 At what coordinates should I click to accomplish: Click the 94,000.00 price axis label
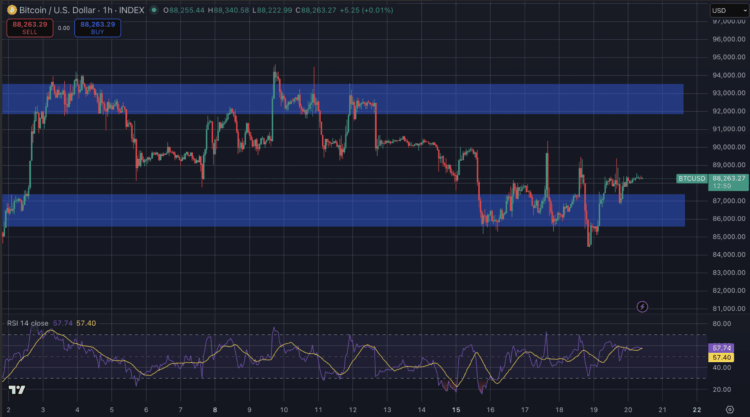tap(729, 75)
